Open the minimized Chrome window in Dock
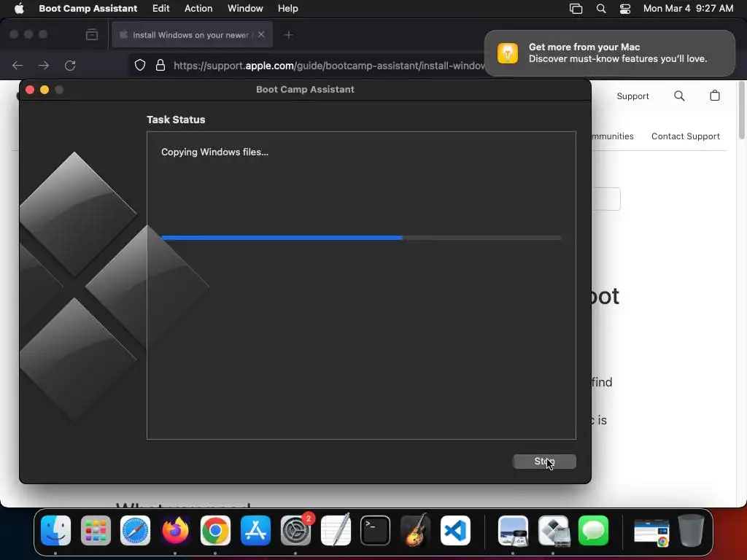This screenshot has height=560, width=747. [x=651, y=532]
